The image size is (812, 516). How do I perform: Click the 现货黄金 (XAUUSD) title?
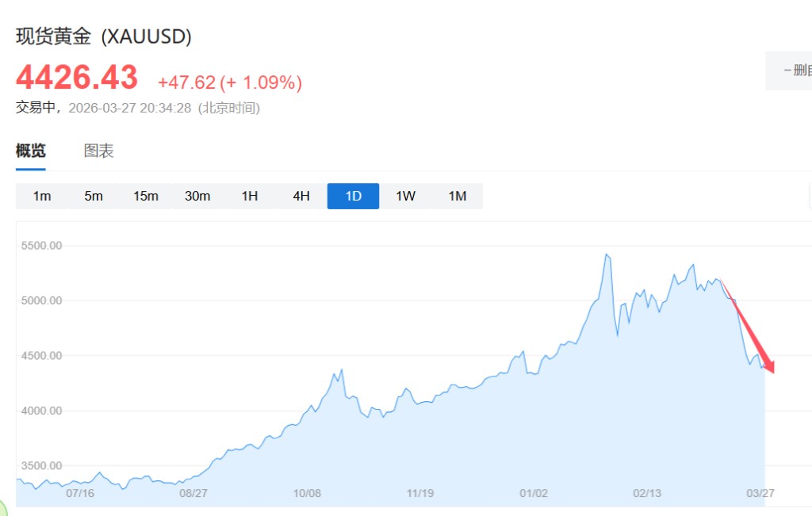[x=104, y=36]
